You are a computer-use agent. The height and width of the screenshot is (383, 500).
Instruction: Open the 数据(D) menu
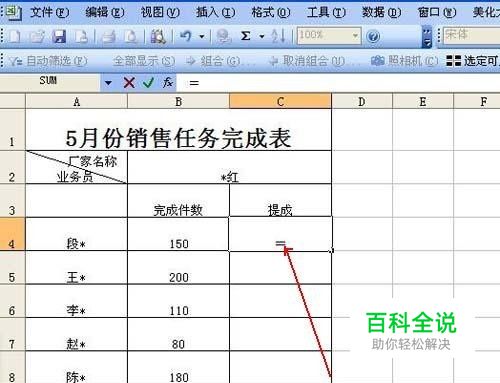(x=382, y=13)
